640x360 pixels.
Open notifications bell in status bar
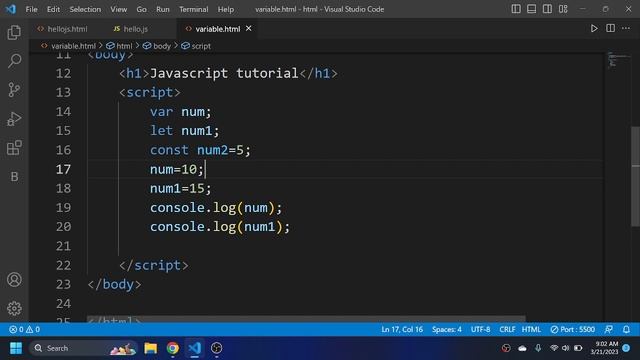point(626,329)
